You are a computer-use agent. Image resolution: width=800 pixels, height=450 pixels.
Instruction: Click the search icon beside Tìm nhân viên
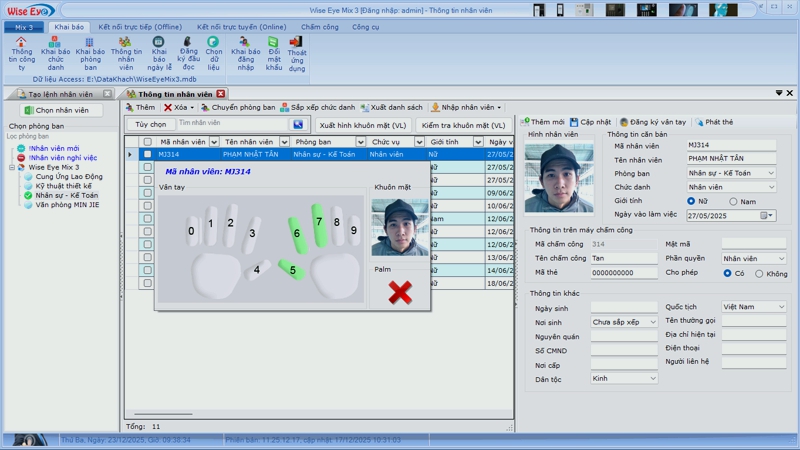(297, 125)
